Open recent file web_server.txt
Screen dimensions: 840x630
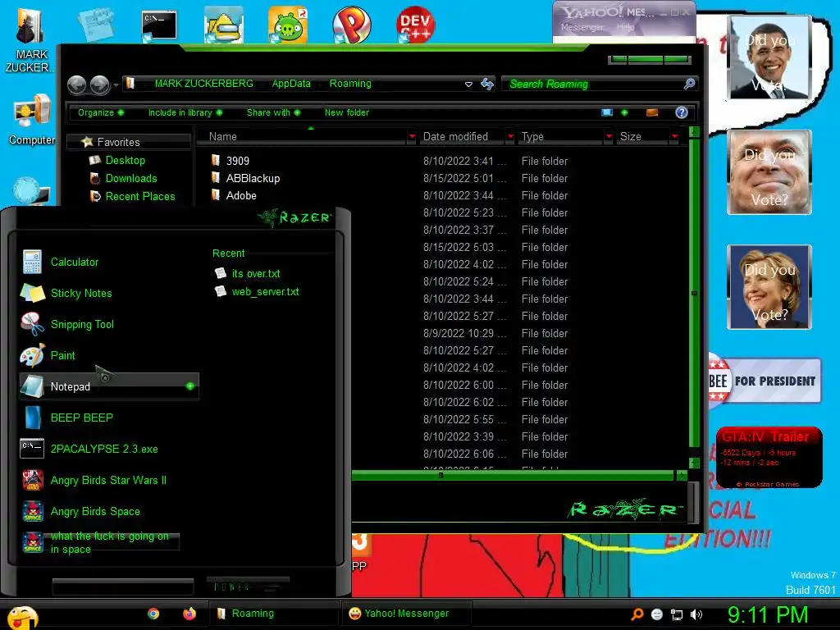point(265,291)
